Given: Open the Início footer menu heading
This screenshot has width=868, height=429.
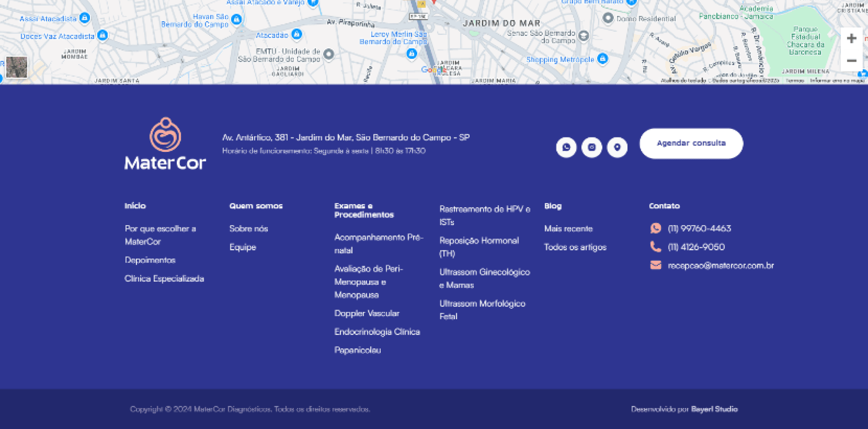Looking at the screenshot, I should point(135,206).
